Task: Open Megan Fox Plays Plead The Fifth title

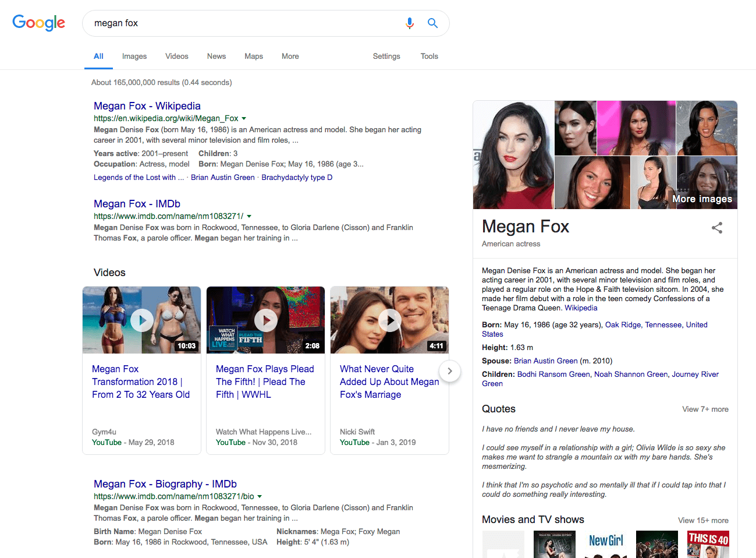Action: [x=265, y=382]
